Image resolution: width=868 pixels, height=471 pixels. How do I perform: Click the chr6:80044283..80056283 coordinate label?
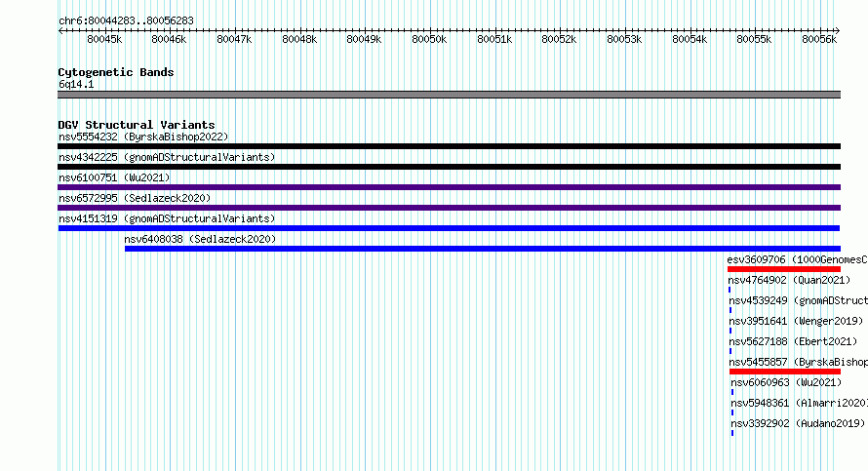pos(126,20)
